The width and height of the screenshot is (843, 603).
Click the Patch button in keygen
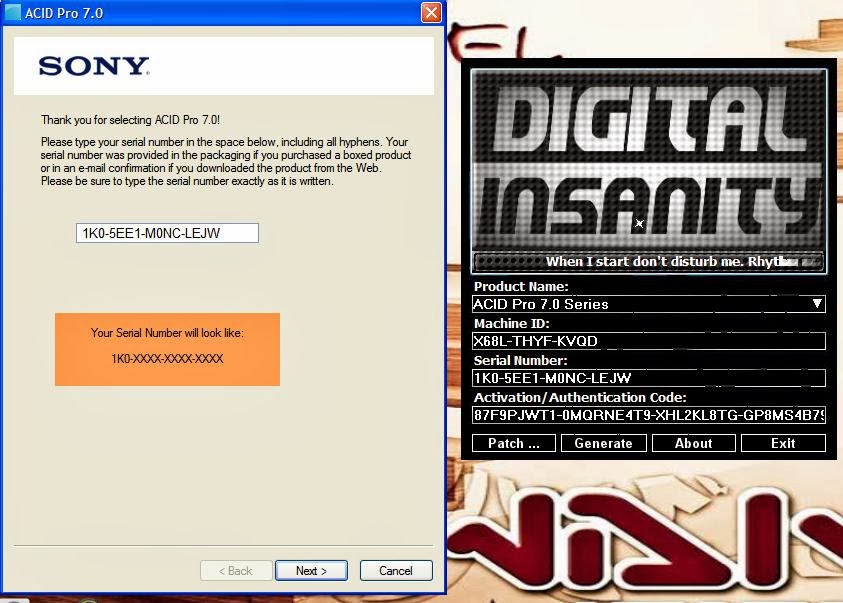513,443
